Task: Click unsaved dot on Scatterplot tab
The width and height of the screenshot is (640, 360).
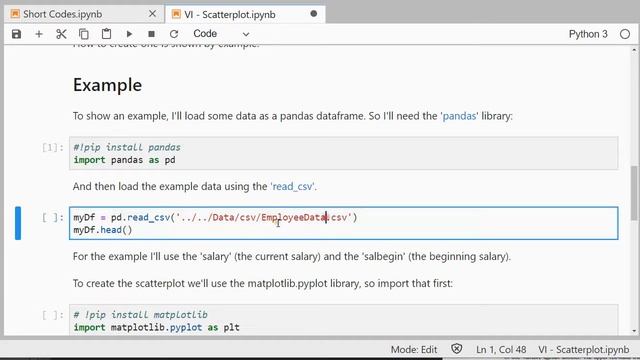Action: pos(313,14)
